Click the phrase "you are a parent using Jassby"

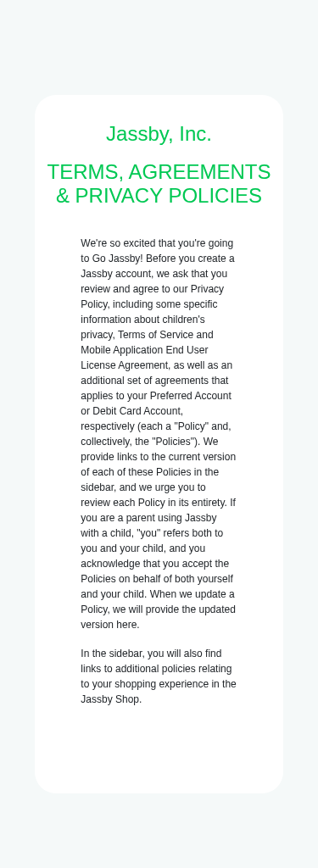pyautogui.click(x=148, y=518)
